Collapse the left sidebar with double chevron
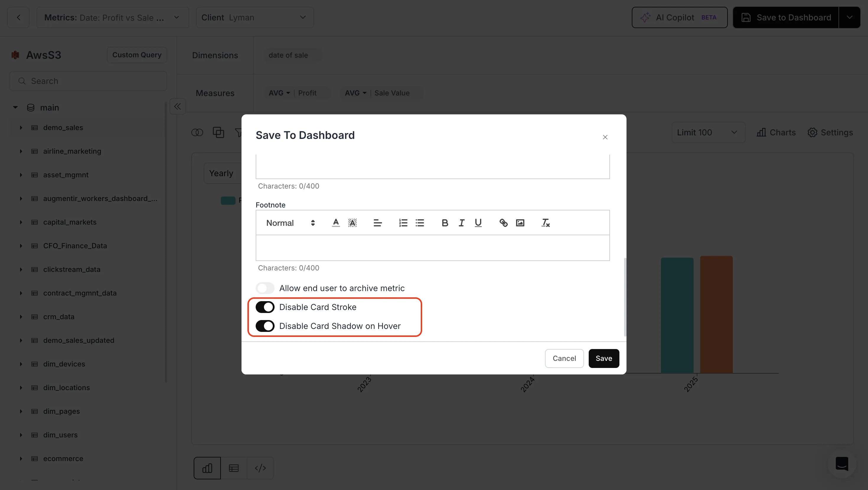 tap(177, 107)
